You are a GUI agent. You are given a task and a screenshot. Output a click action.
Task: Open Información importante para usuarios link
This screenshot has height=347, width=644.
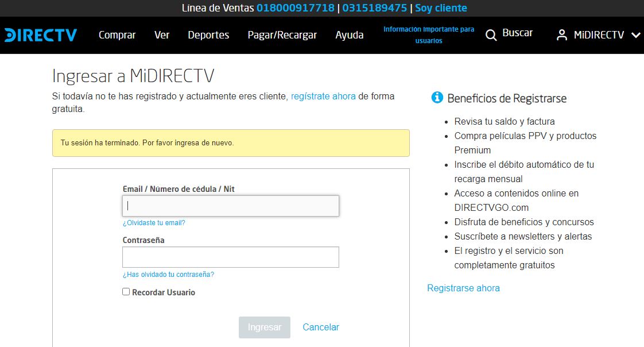click(x=429, y=35)
